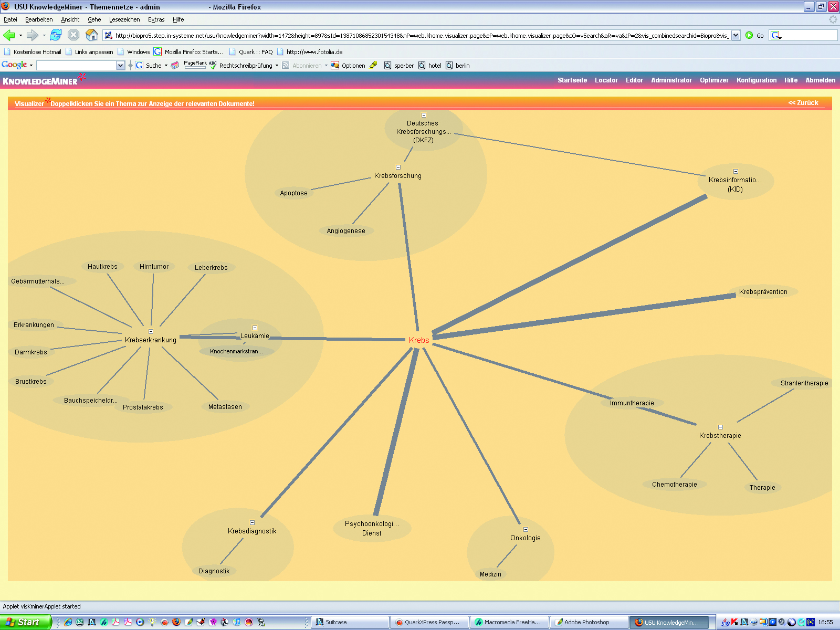The width and height of the screenshot is (840, 630).
Task: Open the Lesezeichen menu
Action: [x=124, y=19]
